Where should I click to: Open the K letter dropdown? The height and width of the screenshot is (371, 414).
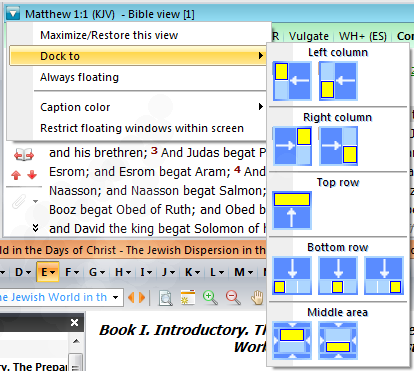(x=193, y=272)
